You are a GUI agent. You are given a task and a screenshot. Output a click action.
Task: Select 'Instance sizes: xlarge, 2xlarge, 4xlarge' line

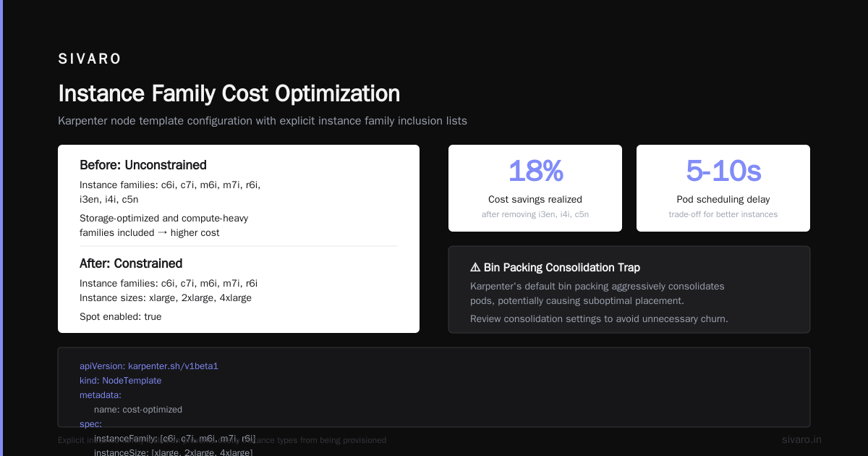tap(166, 297)
